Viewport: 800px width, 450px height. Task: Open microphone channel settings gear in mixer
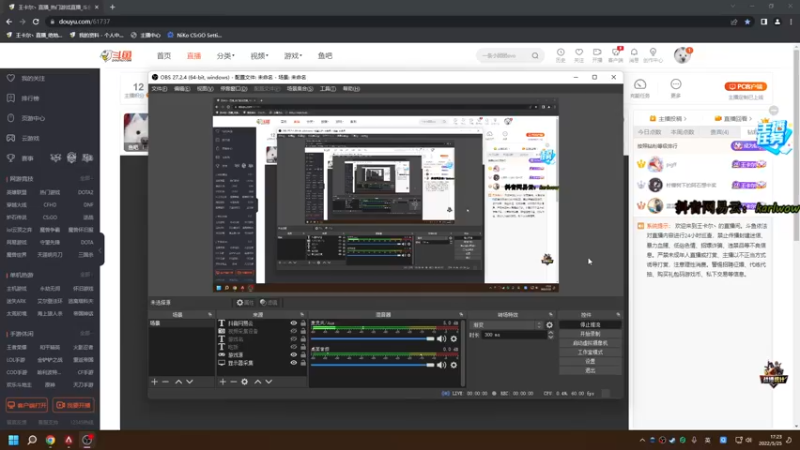pyautogui.click(x=454, y=339)
